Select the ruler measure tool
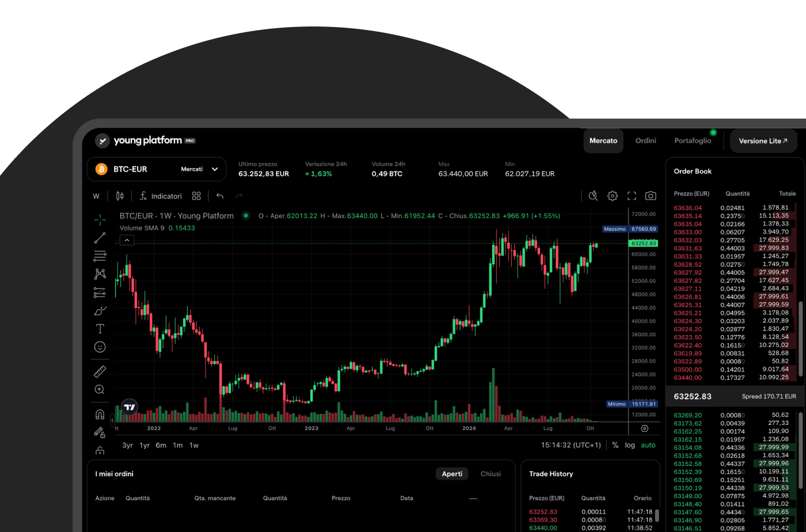Image resolution: width=806 pixels, height=532 pixels. (x=99, y=371)
